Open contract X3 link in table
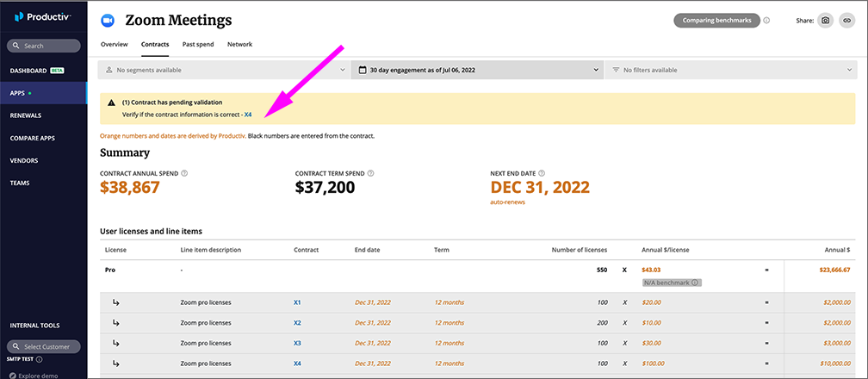Screen dimensions: 868x379 [297, 343]
